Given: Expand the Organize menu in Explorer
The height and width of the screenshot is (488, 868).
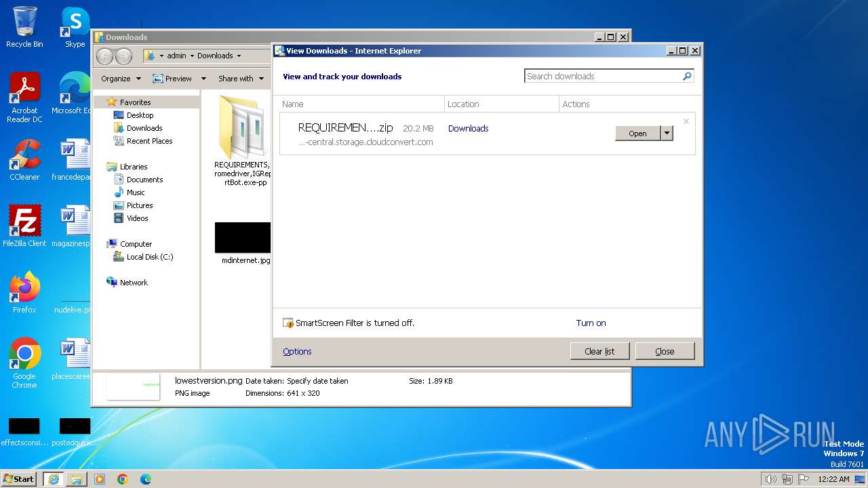Looking at the screenshot, I should point(121,79).
